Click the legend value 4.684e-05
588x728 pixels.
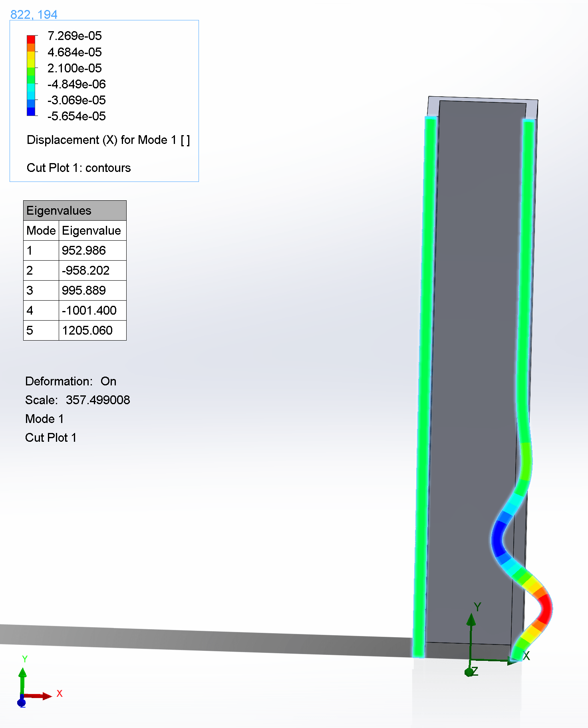click(74, 52)
